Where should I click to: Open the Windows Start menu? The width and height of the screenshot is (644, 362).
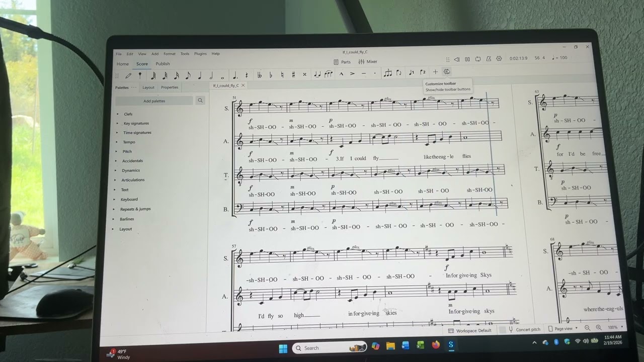tap(283, 348)
